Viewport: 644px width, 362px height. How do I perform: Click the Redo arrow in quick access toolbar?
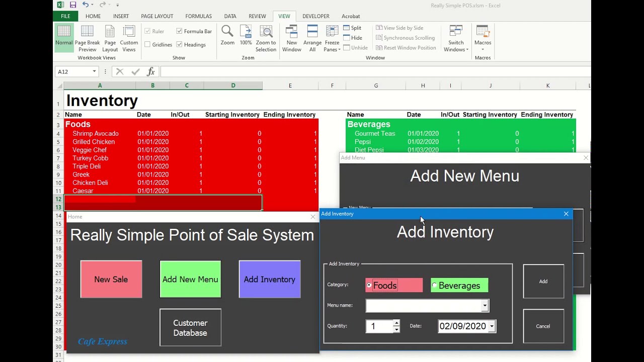(x=102, y=5)
